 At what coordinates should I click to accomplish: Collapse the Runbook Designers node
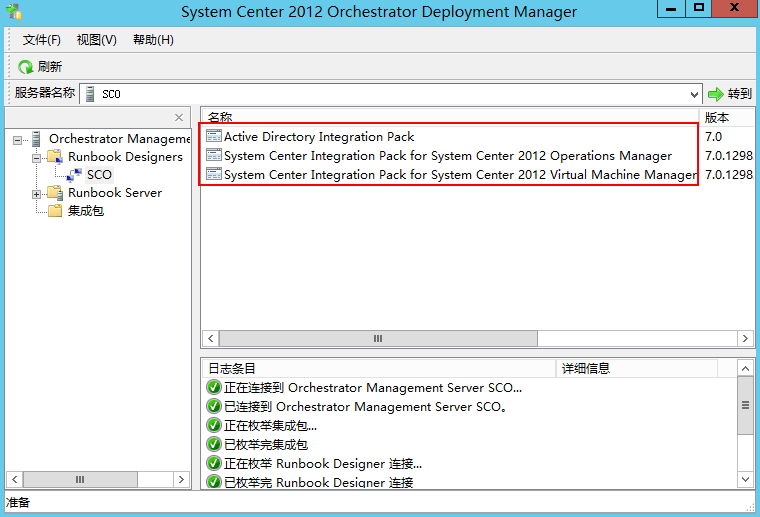(36, 158)
